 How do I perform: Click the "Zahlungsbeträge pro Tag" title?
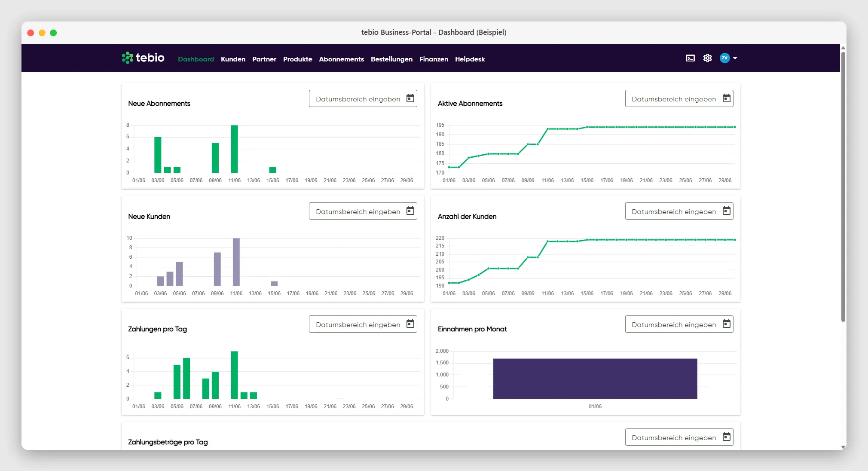click(x=168, y=442)
